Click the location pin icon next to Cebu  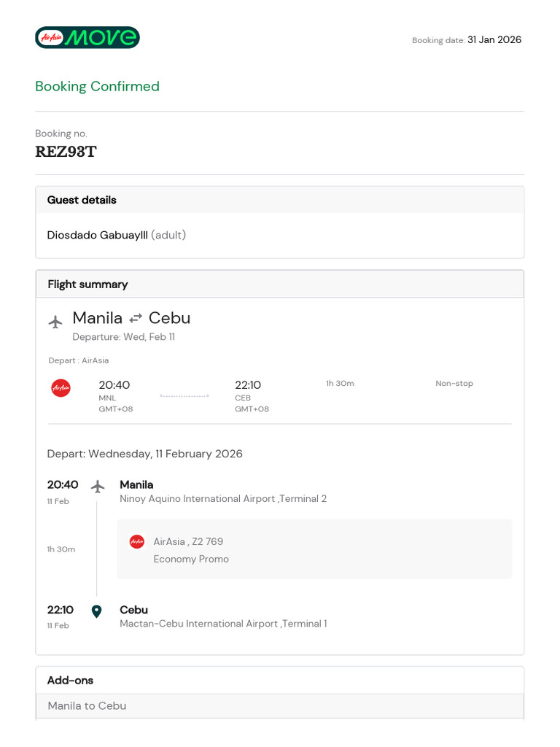(96, 611)
